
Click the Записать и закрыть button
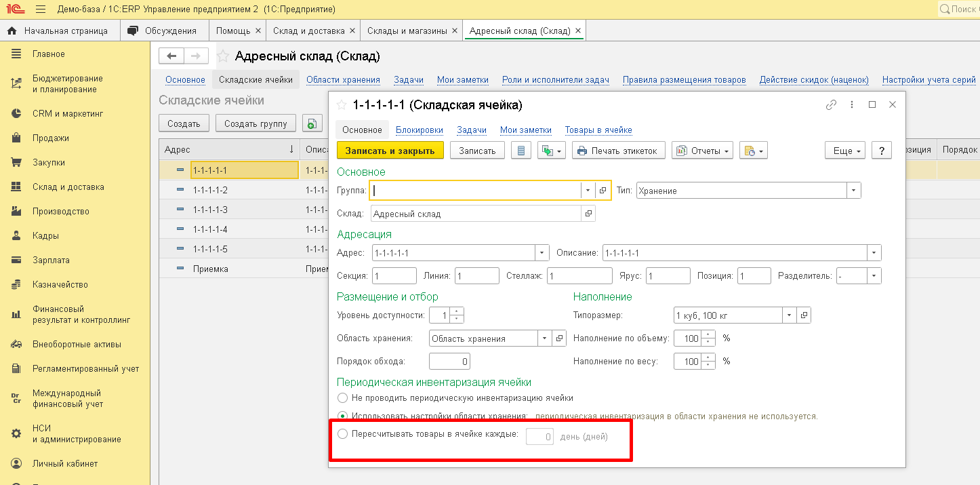(x=390, y=151)
